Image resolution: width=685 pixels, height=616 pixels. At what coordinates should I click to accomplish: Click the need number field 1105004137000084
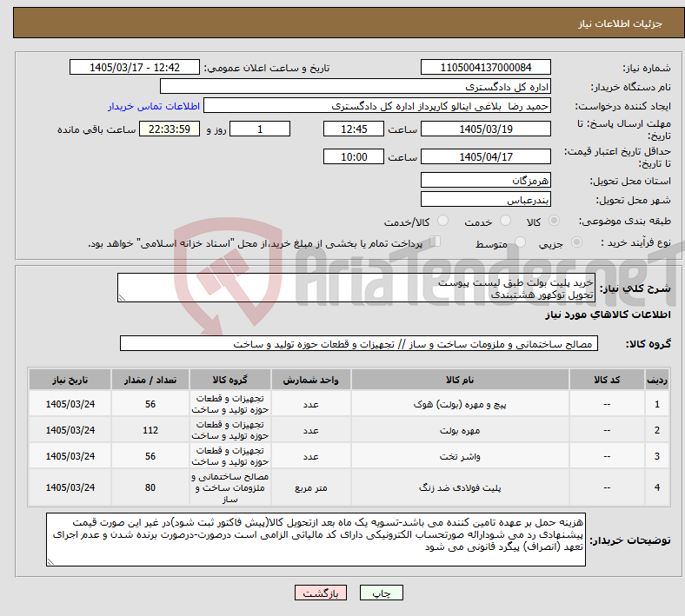tap(485, 68)
